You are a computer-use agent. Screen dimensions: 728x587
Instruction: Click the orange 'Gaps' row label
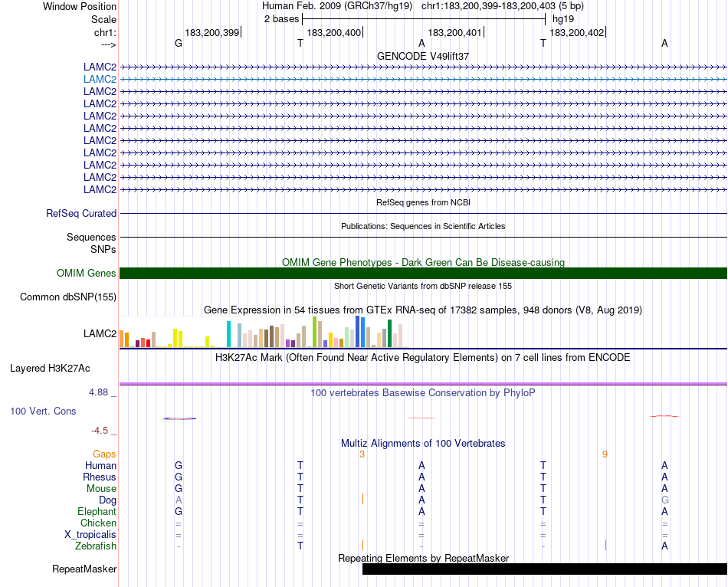(x=104, y=454)
